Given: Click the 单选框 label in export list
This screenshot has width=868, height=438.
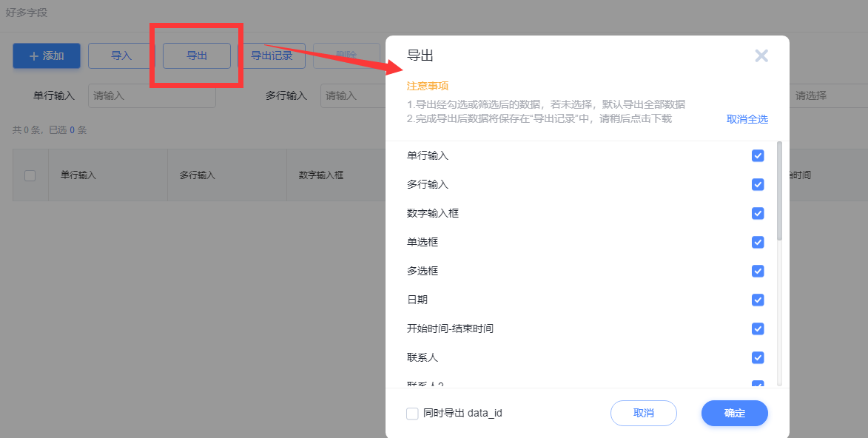Looking at the screenshot, I should coord(423,242).
